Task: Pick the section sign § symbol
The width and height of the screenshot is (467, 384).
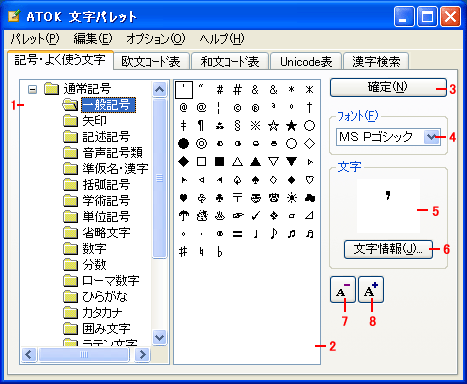Action: [x=237, y=126]
